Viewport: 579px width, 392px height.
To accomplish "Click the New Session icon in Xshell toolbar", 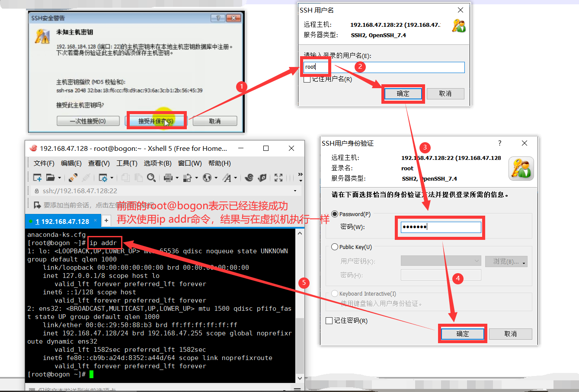I will 37,178.
